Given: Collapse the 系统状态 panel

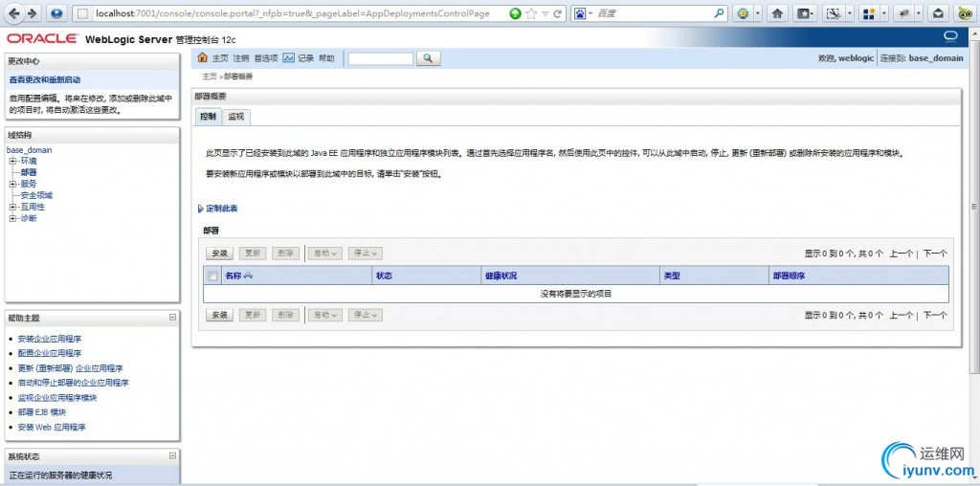Looking at the screenshot, I should 172,456.
